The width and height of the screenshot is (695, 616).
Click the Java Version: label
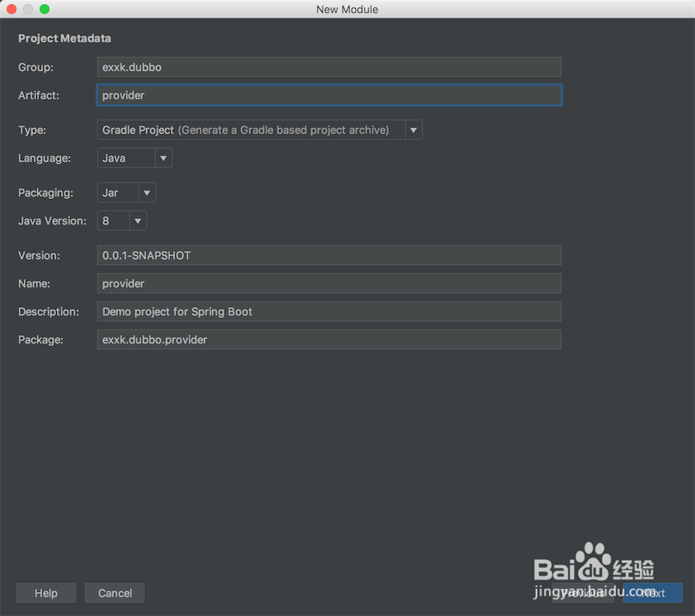(52, 220)
